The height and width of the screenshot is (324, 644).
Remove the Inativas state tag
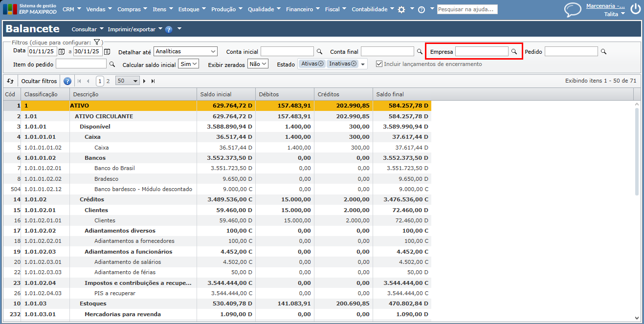pos(354,64)
